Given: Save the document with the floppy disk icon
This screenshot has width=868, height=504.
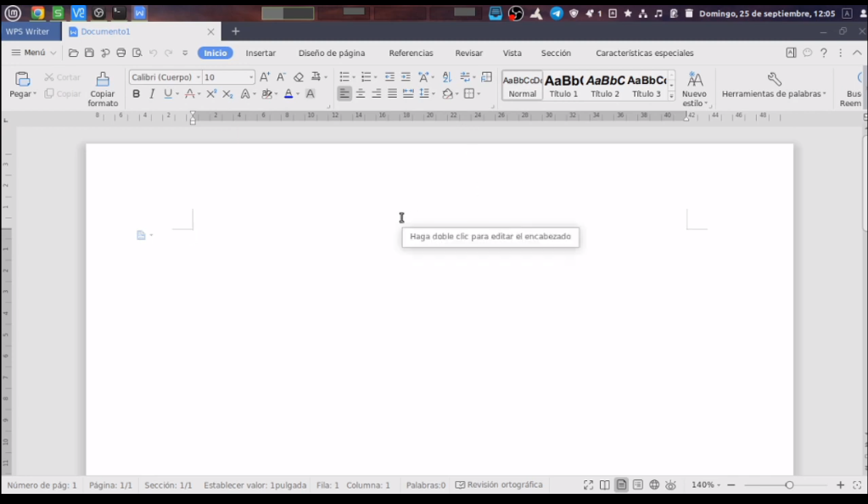Looking at the screenshot, I should (x=89, y=53).
